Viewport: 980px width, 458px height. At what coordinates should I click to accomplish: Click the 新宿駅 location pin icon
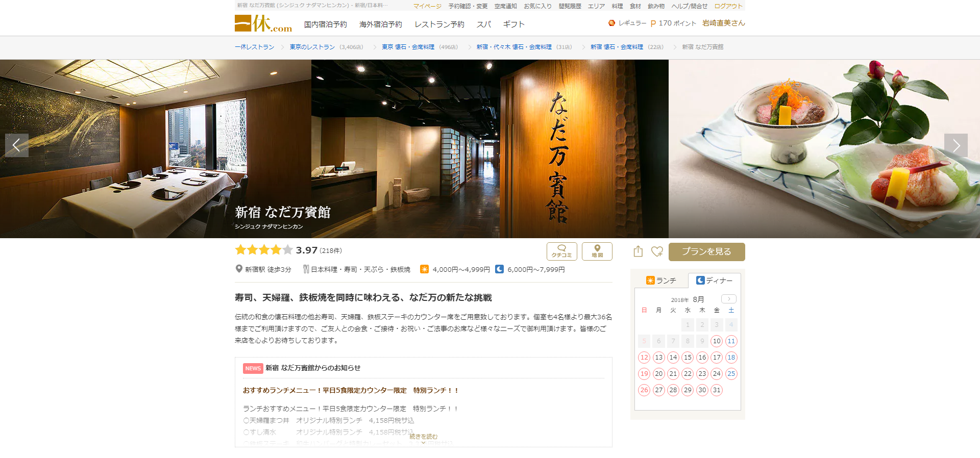click(x=238, y=269)
